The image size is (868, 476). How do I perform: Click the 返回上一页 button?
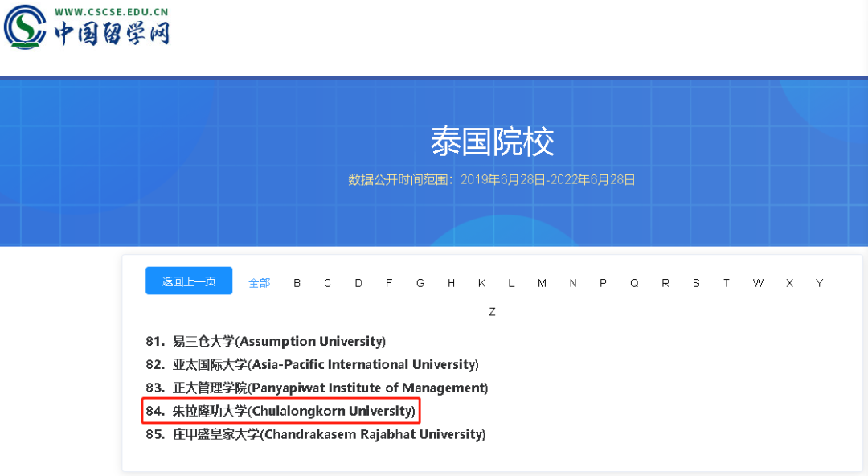pos(189,281)
